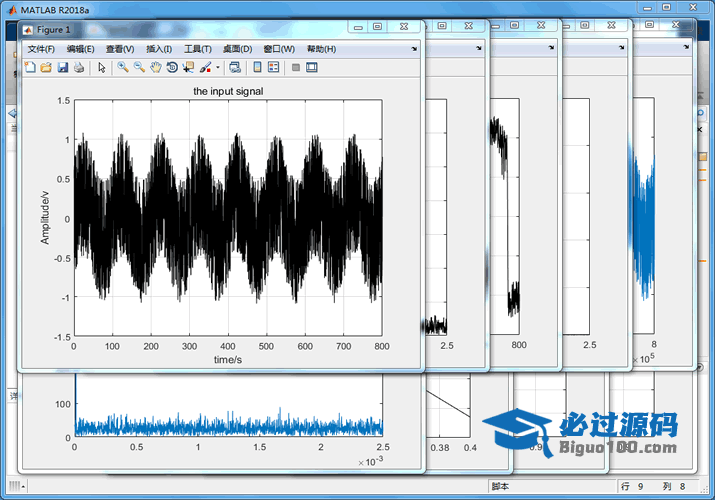This screenshot has width=715, height=500.
Task: Open the 帮助(H) menu
Action: 321,49
